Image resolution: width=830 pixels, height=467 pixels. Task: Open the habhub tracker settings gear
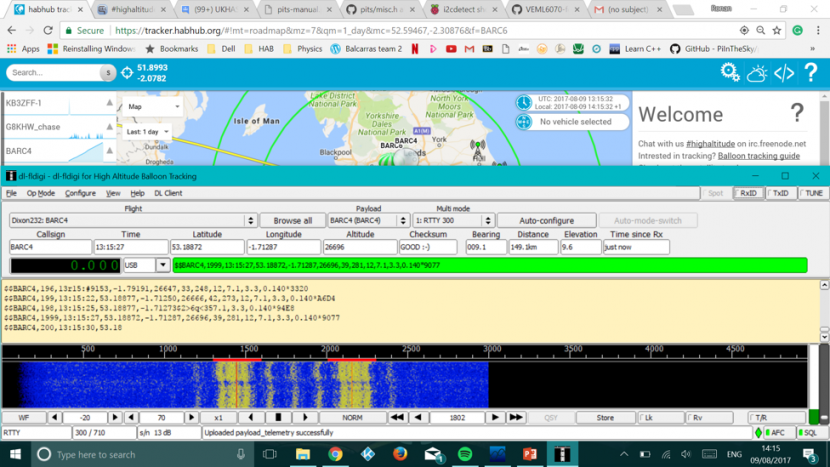(x=730, y=72)
